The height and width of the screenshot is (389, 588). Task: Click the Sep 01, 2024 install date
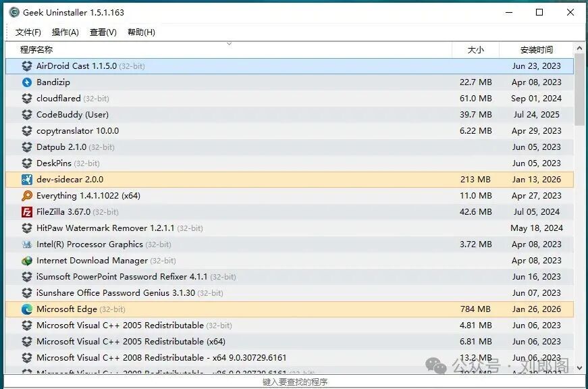[536, 99]
